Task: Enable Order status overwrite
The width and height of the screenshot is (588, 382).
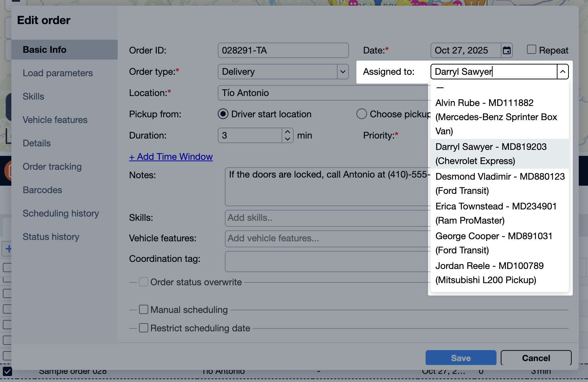Action: pos(143,281)
